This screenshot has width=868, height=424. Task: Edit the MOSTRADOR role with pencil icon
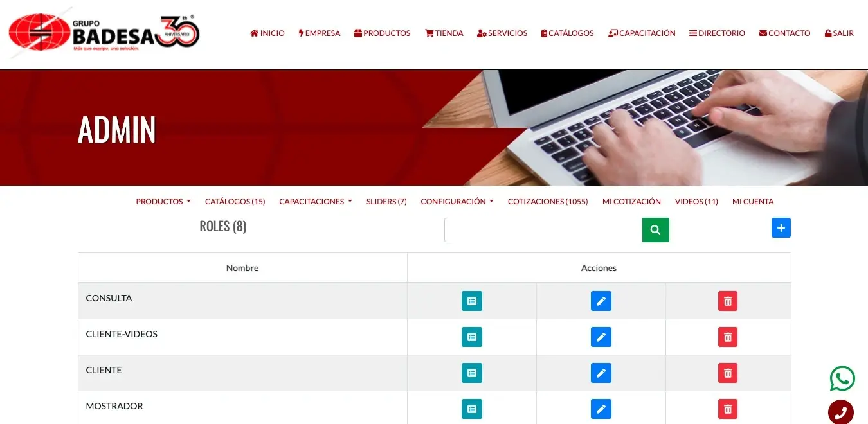[601, 409]
